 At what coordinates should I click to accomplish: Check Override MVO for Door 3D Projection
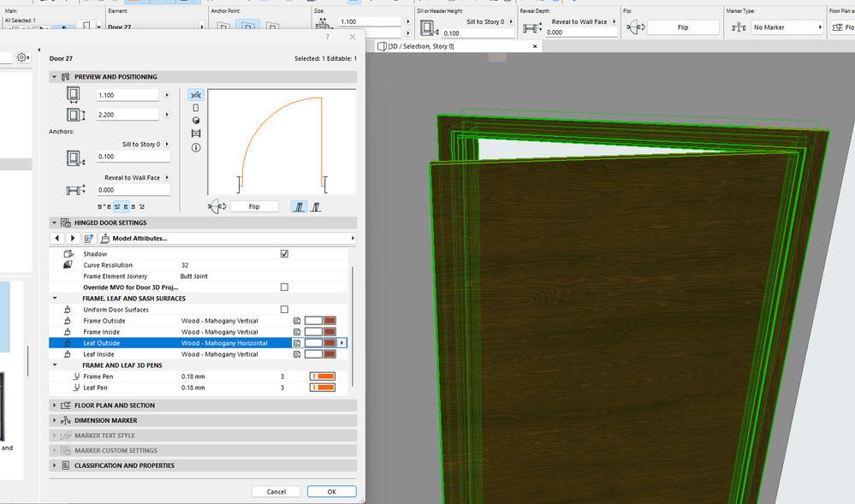point(284,288)
